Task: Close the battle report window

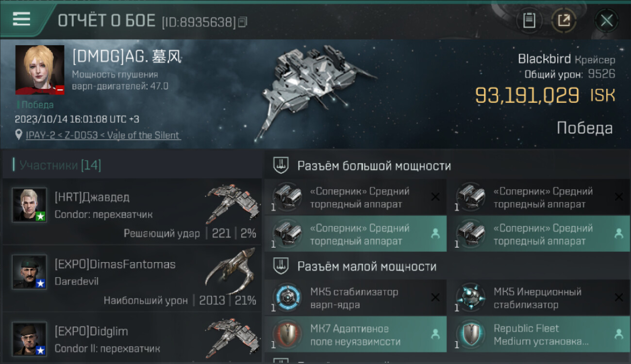Action: 606,20
